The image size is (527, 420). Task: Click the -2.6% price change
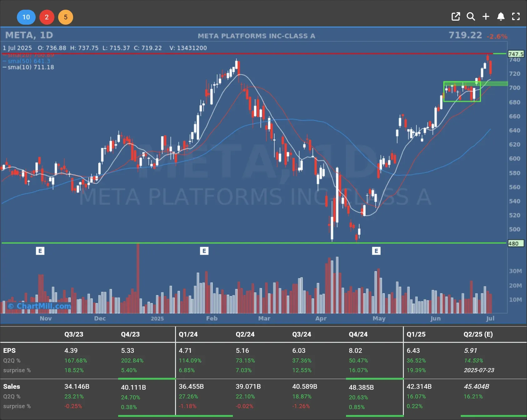[497, 36]
